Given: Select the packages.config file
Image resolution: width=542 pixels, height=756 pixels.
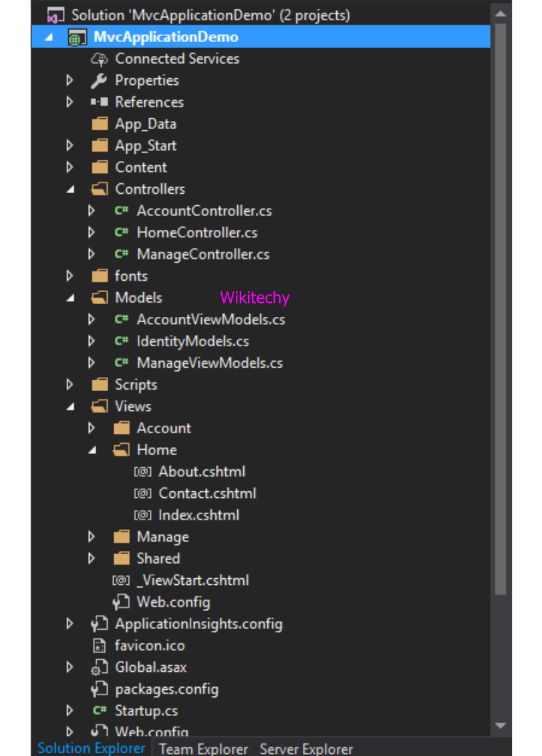Looking at the screenshot, I should point(166,689).
